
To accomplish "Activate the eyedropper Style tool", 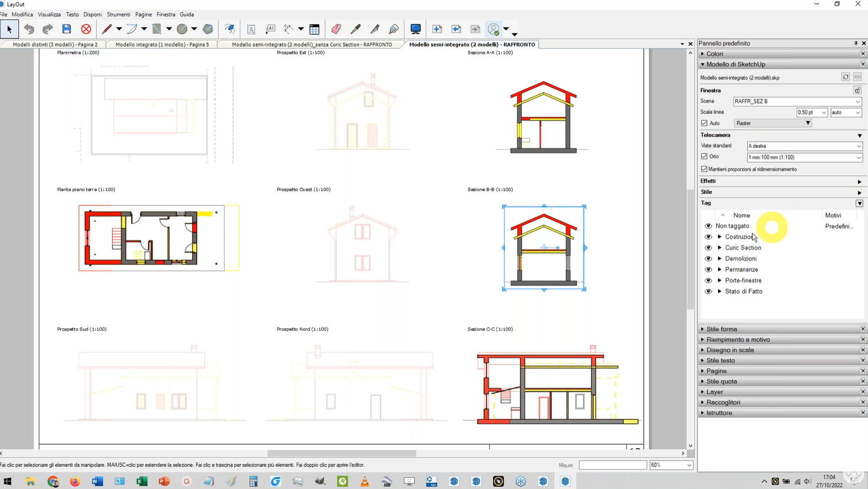I will tap(355, 29).
